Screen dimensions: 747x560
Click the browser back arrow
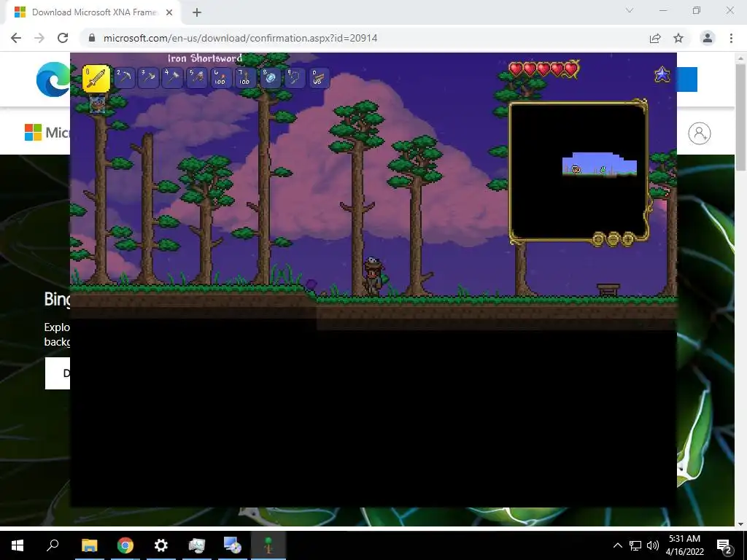point(16,38)
